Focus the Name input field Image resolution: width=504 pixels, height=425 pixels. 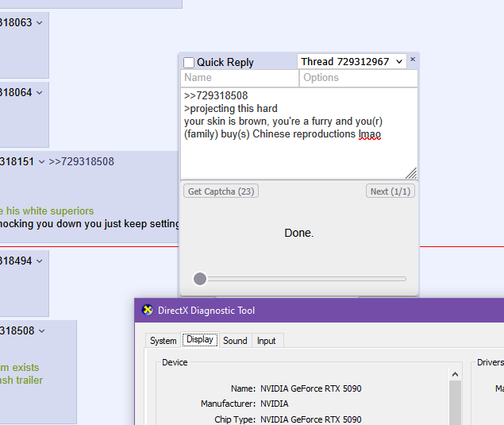pos(240,78)
